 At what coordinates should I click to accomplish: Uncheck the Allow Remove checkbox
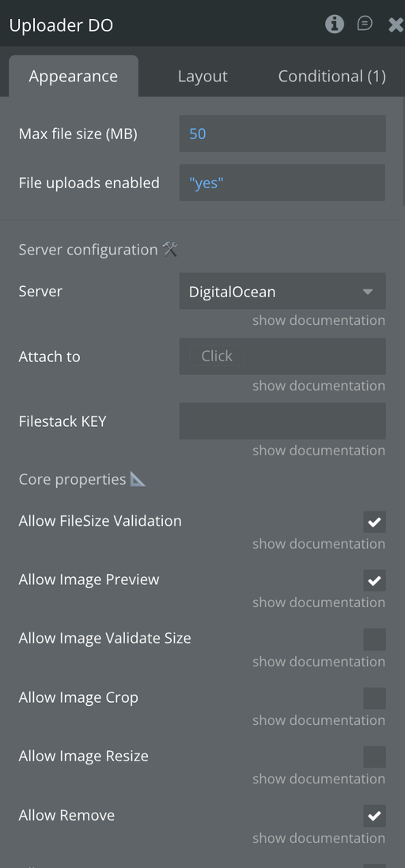(374, 816)
